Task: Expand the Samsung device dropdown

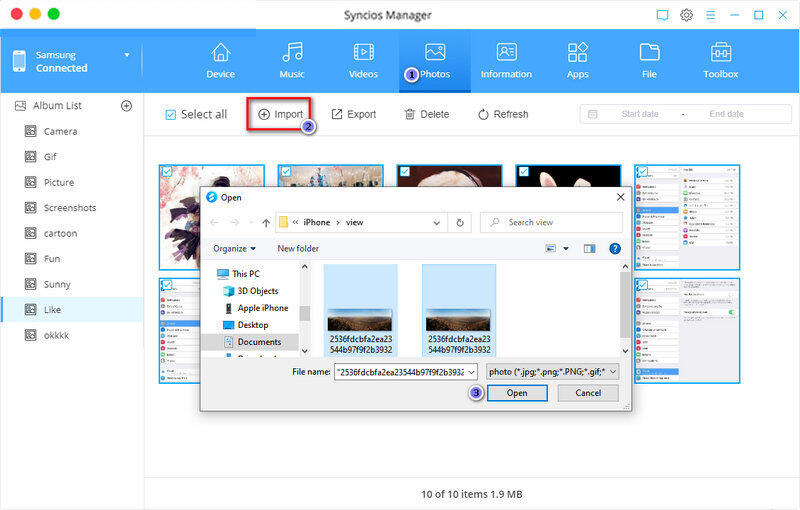Action: click(x=127, y=55)
